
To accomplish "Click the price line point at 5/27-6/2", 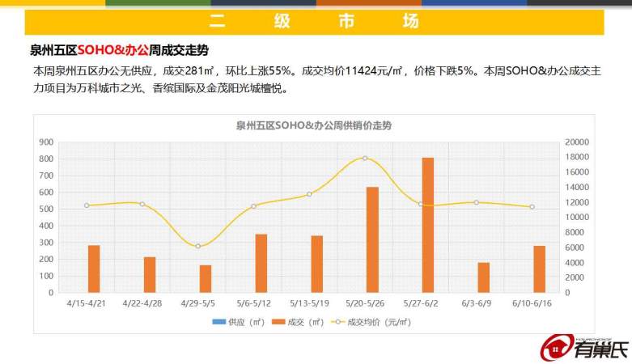I will [x=421, y=204].
